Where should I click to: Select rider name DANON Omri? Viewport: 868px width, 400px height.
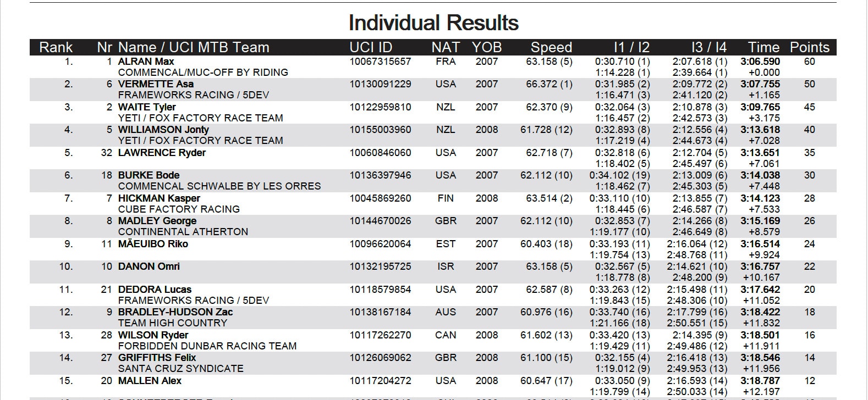pos(149,266)
